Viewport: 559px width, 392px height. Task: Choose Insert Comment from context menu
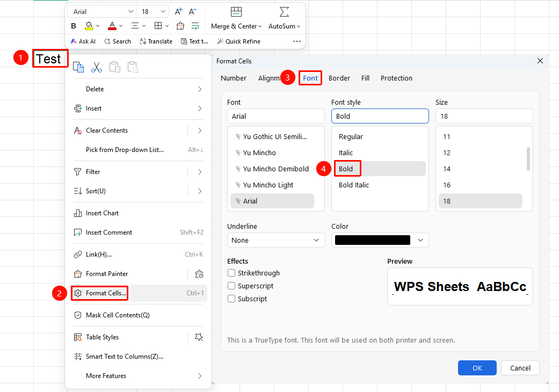pyautogui.click(x=138, y=233)
